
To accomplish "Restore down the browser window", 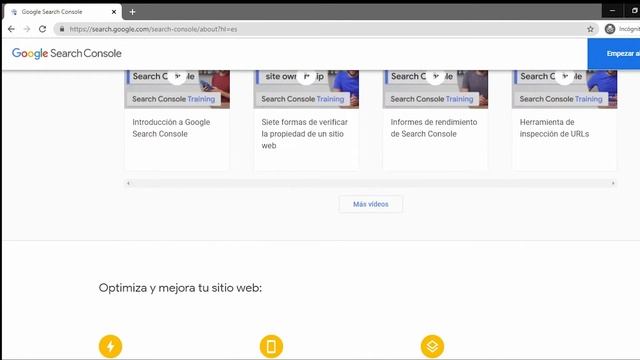I will point(634,11).
